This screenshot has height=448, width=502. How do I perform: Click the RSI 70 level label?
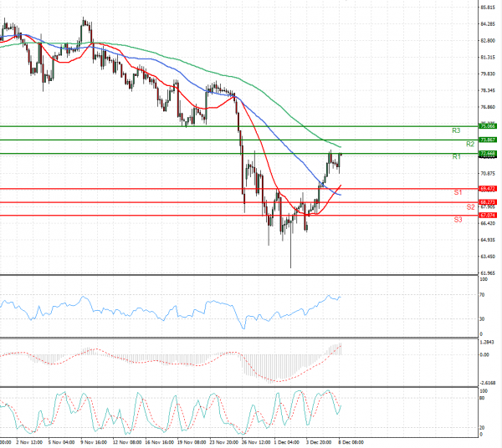pyautogui.click(x=482, y=295)
